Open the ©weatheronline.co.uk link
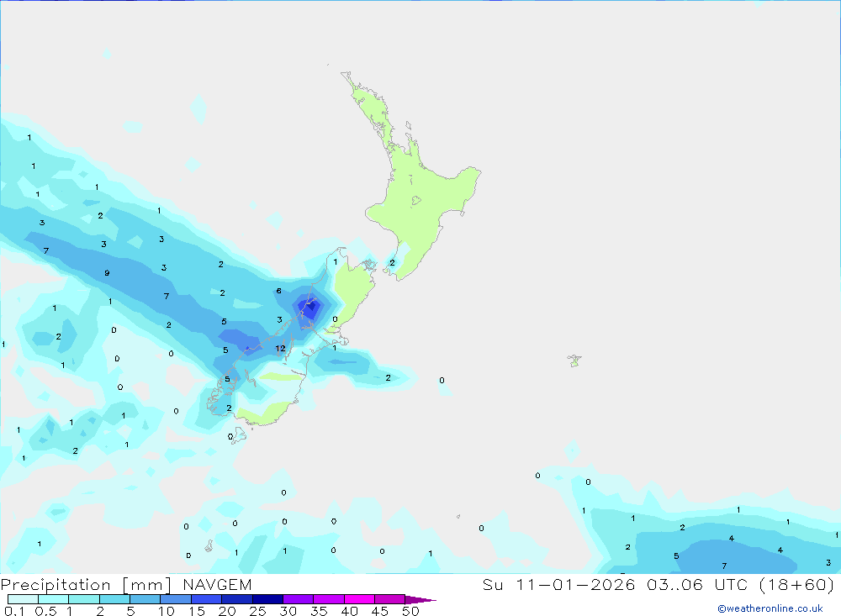 (x=770, y=608)
